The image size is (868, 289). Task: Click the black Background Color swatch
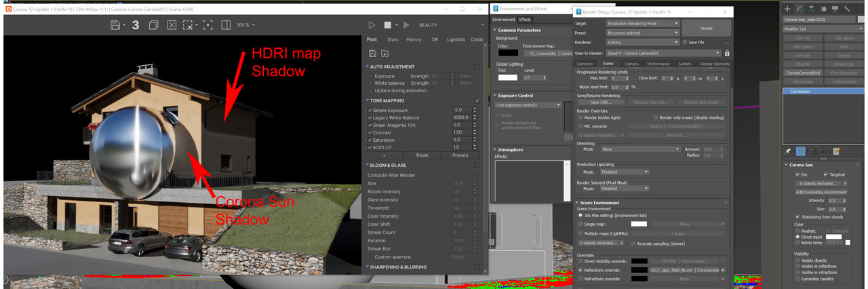point(507,53)
